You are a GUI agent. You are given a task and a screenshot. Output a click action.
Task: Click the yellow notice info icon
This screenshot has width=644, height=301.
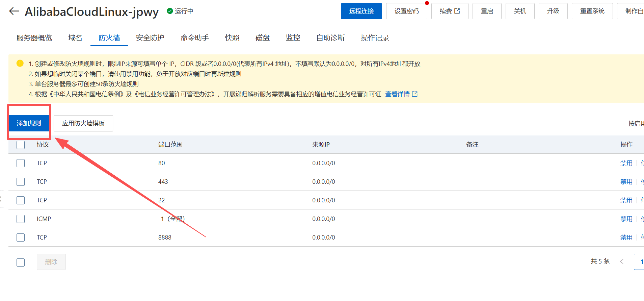click(x=20, y=63)
